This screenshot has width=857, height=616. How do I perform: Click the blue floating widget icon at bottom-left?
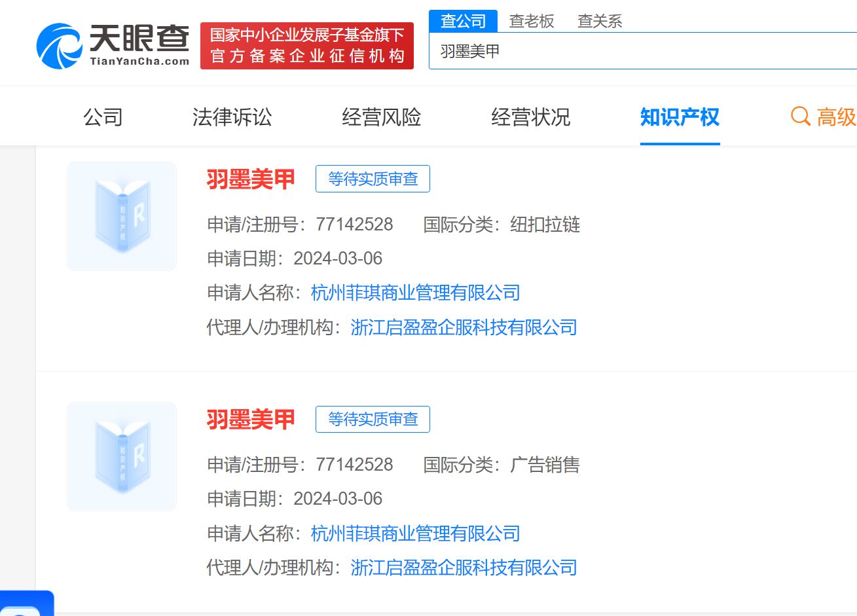(26, 605)
